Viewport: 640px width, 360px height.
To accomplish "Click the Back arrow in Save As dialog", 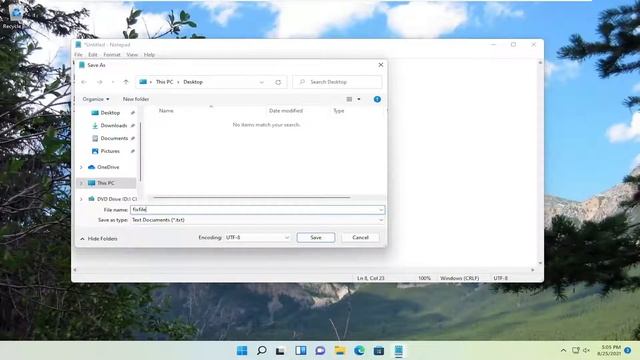I will [x=84, y=82].
